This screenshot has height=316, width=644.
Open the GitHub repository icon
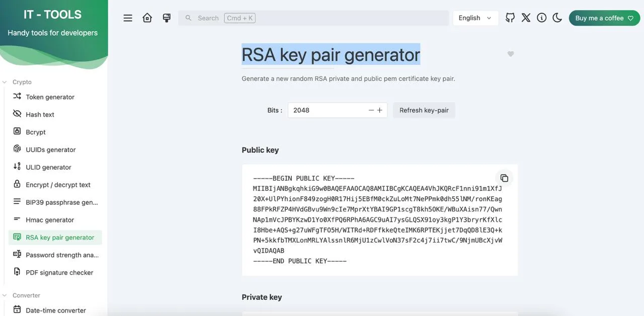coord(510,18)
